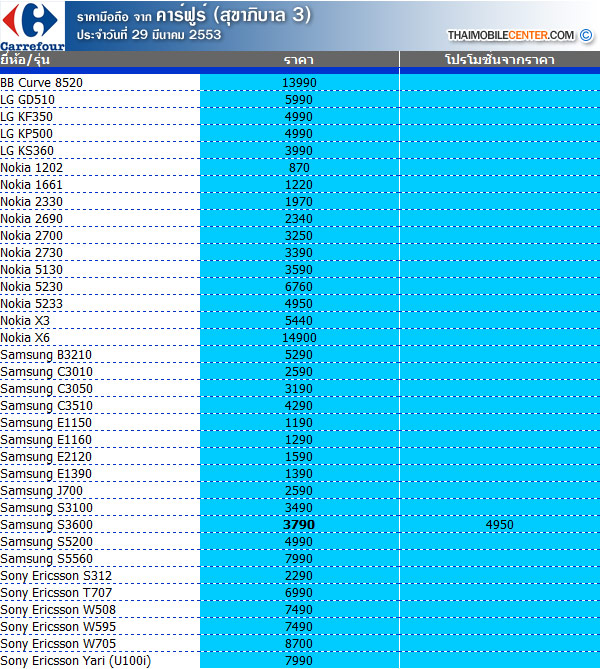Click price 3990 for LG KS360
Image resolution: width=600 pixels, height=669 pixels.
click(299, 151)
